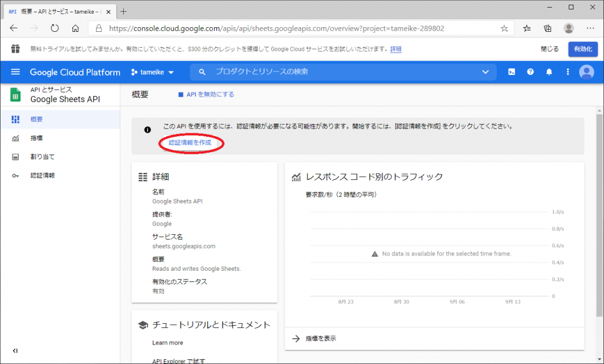The height and width of the screenshot is (364, 604).
Task: Go to browser home page icon
Action: (x=75, y=28)
